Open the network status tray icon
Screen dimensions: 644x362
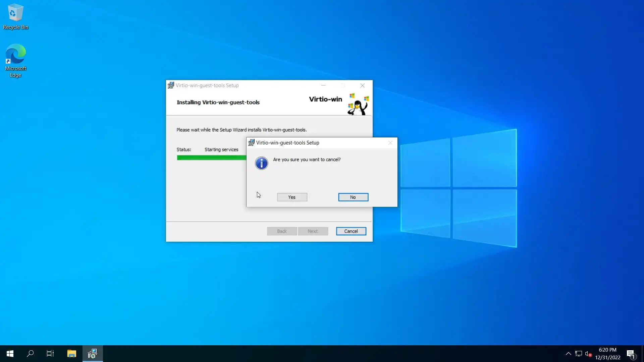click(x=578, y=354)
